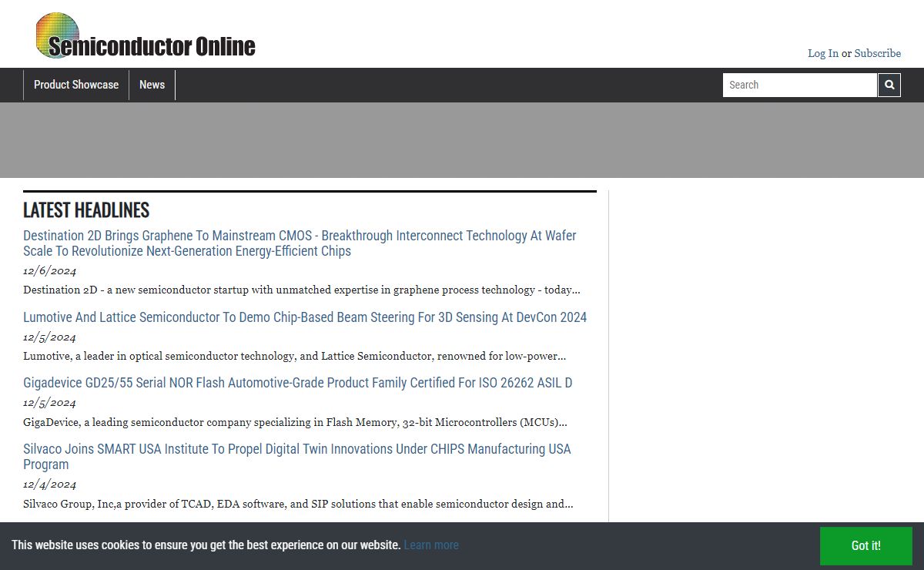Click the 12/6/2024 date text

pos(49,271)
